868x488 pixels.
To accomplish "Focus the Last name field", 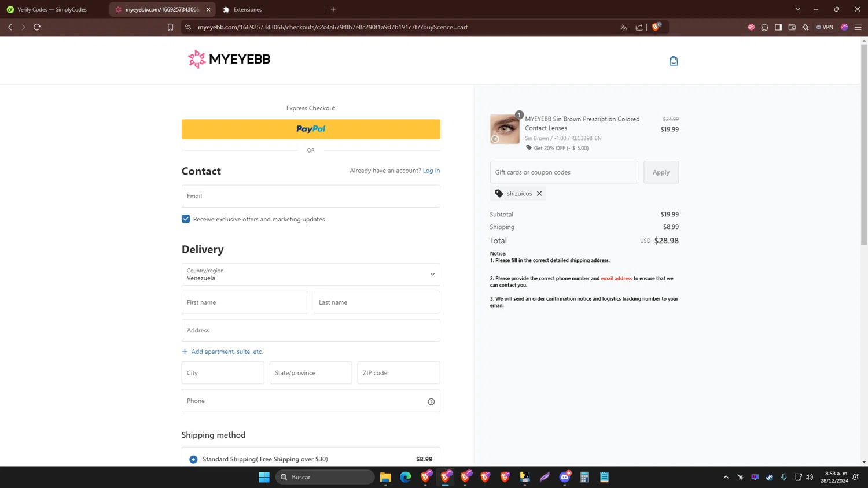I will [x=377, y=302].
